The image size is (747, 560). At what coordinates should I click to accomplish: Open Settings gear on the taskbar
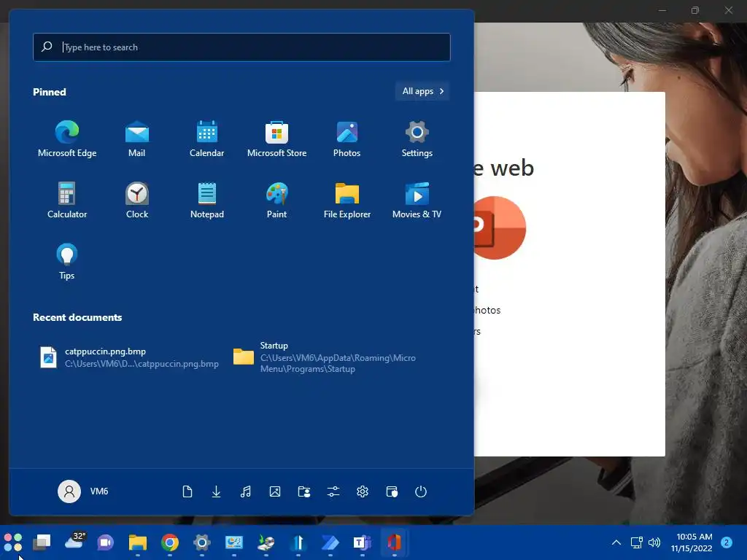click(x=202, y=542)
